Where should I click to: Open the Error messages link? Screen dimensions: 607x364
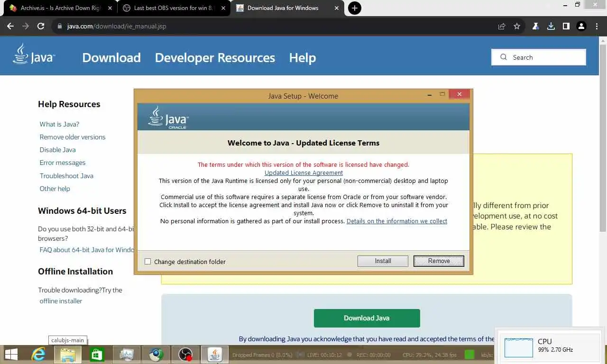point(63,163)
